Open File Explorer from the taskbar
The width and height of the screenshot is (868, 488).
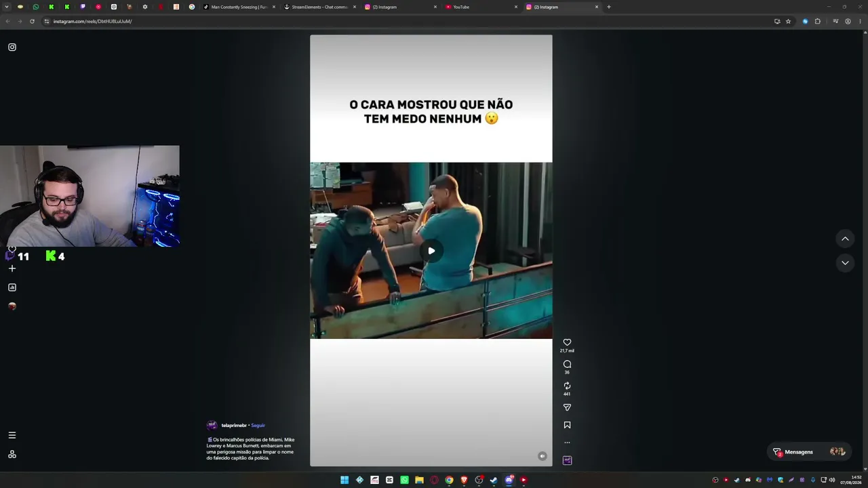(x=419, y=480)
